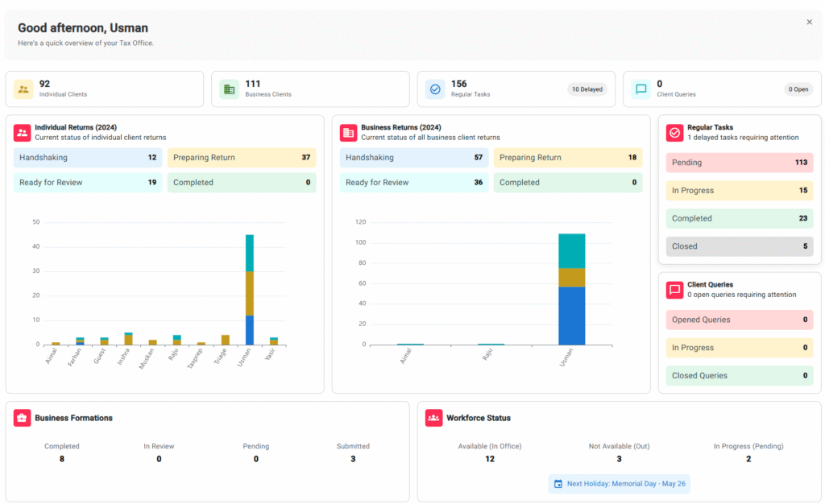
Task: Click the Business Returns panel icon
Action: (348, 133)
